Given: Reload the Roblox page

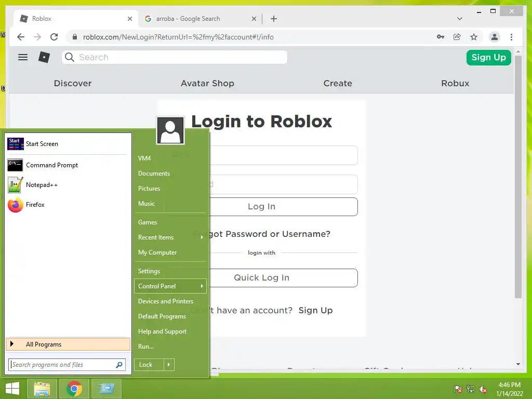Looking at the screenshot, I should point(54,37).
